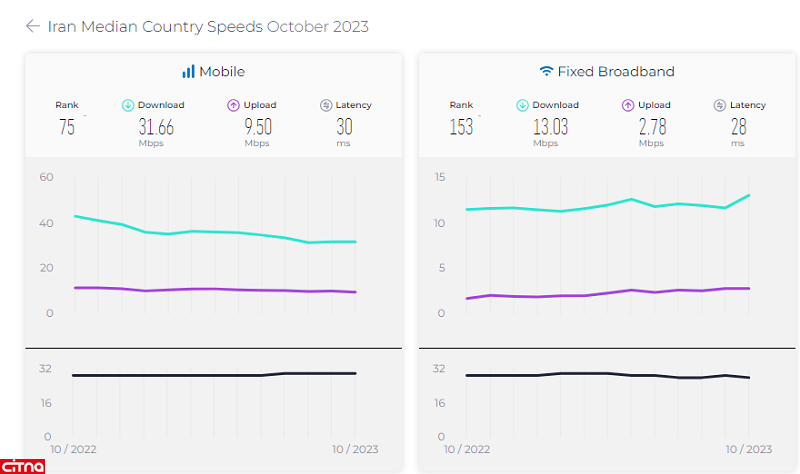
Task: Click the Fixed Broadband download arrow icon
Action: [522, 105]
